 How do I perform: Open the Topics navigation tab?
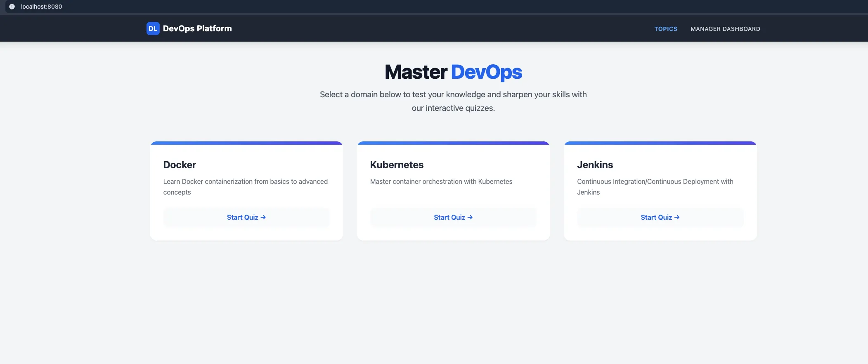[x=665, y=29]
